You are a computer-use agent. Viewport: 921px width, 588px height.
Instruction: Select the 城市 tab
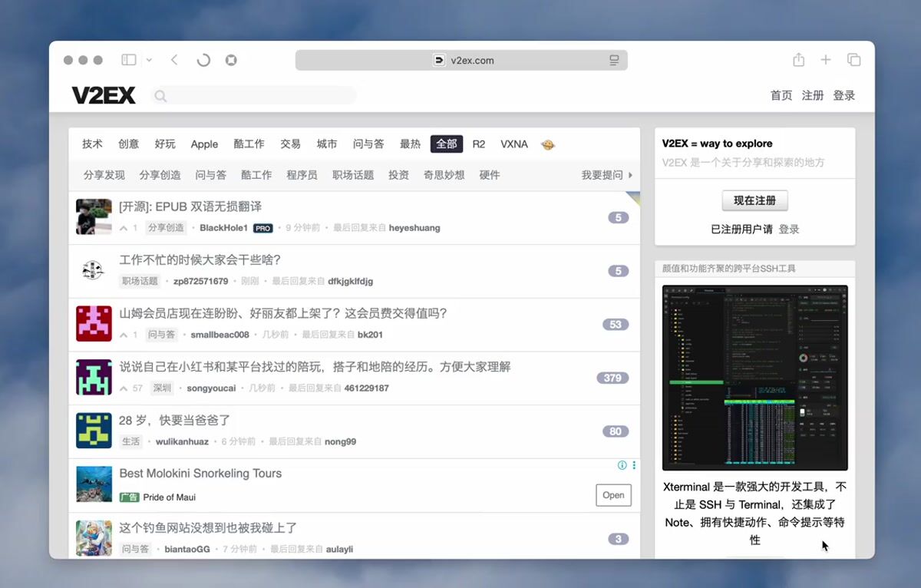pos(327,144)
